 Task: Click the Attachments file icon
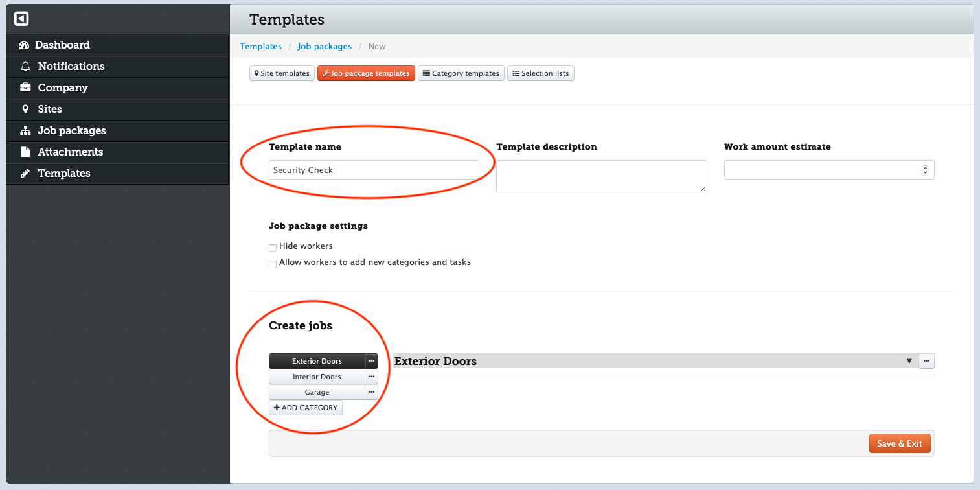coord(25,152)
